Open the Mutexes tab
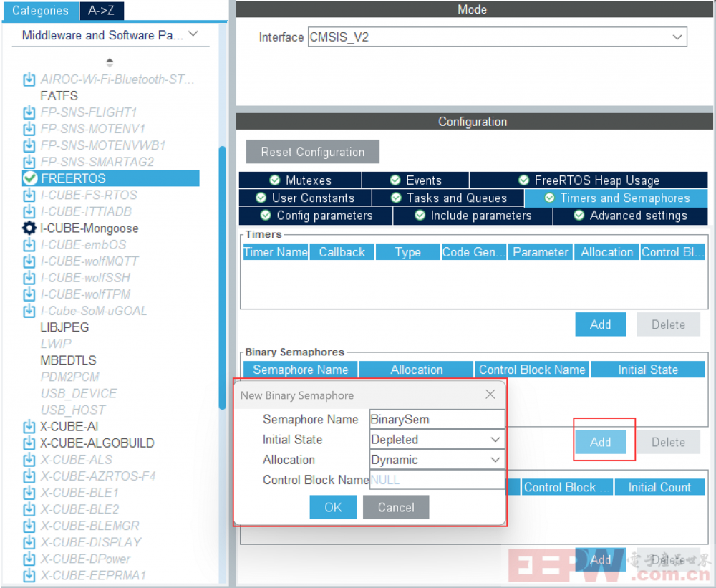The image size is (716, 588). tap(300, 180)
